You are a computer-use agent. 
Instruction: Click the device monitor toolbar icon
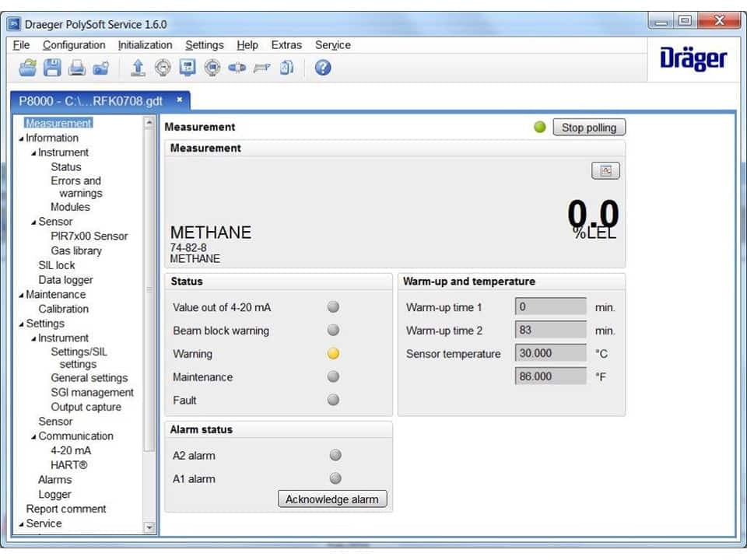(x=187, y=68)
